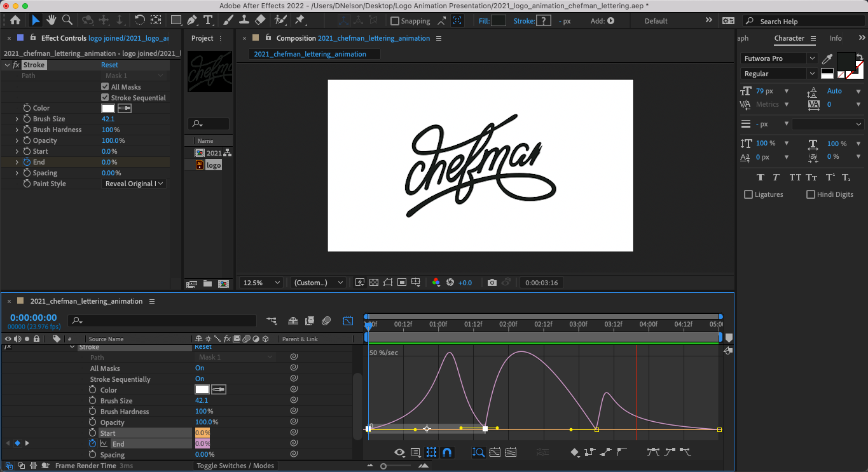Toggle fast previews in the viewer
Screen dimensions: 868x472
click(359, 283)
